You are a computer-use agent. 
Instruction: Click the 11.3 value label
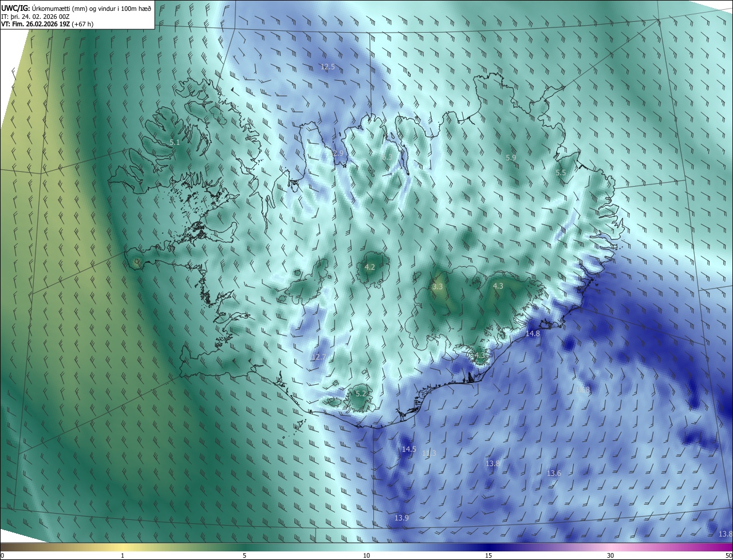pos(429,453)
